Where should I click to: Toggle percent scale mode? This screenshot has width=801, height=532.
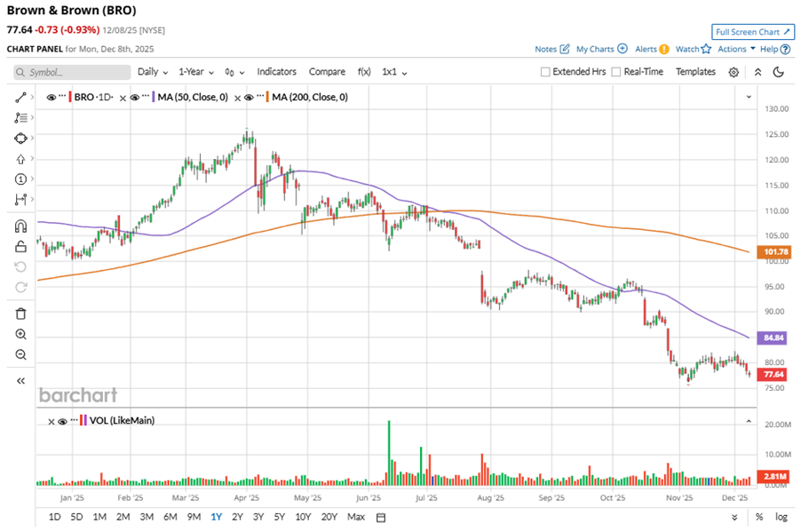click(759, 517)
